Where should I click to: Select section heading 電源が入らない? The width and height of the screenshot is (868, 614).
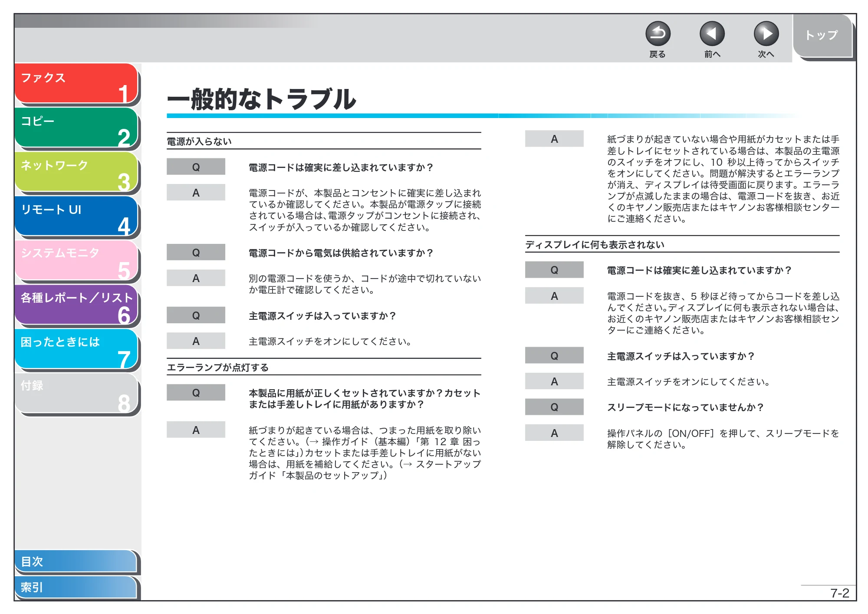tap(199, 141)
